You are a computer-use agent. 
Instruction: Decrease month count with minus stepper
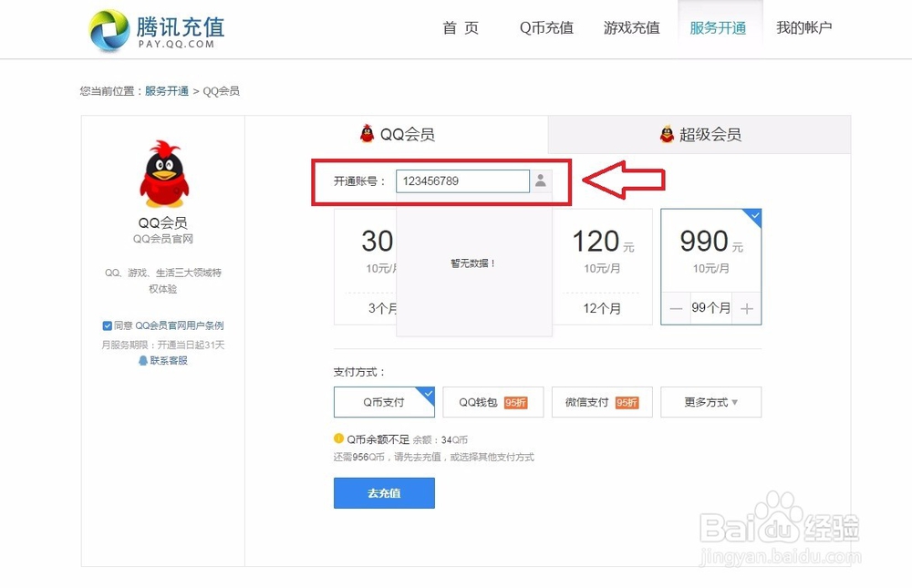[676, 309]
